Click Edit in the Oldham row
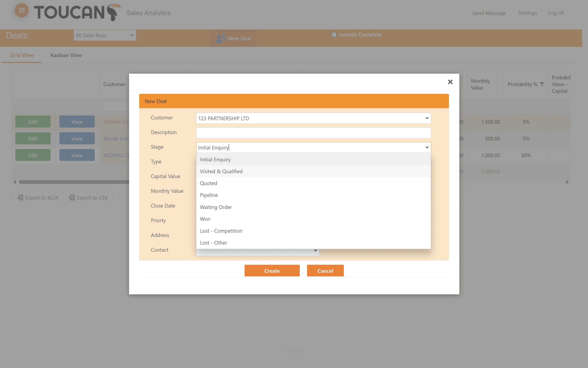 click(33, 122)
